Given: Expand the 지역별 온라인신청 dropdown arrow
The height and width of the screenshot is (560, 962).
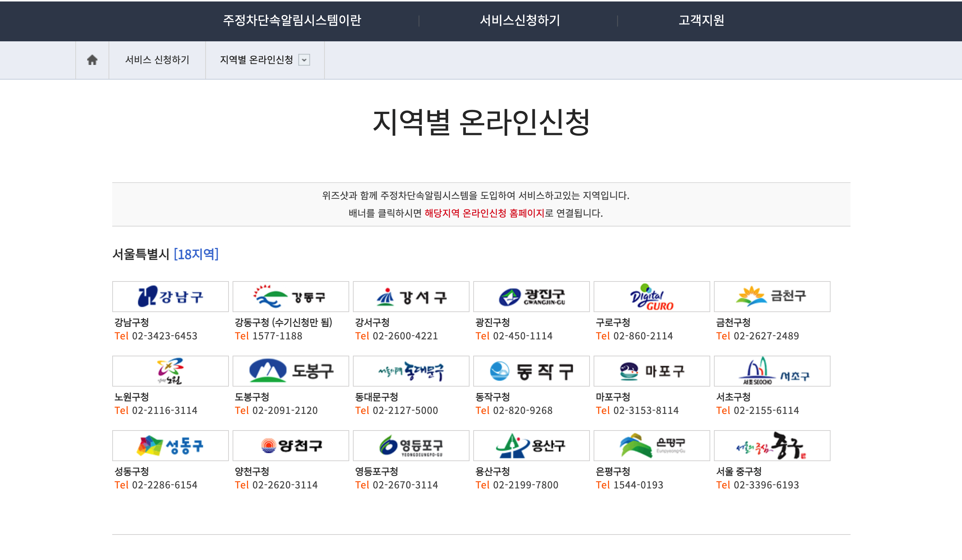Looking at the screenshot, I should tap(304, 60).
